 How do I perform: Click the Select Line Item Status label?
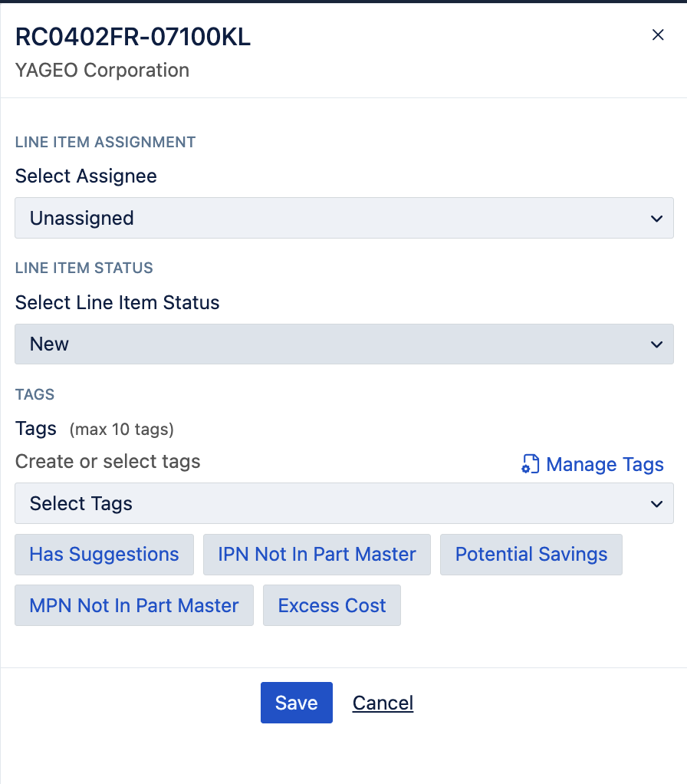coord(117,302)
